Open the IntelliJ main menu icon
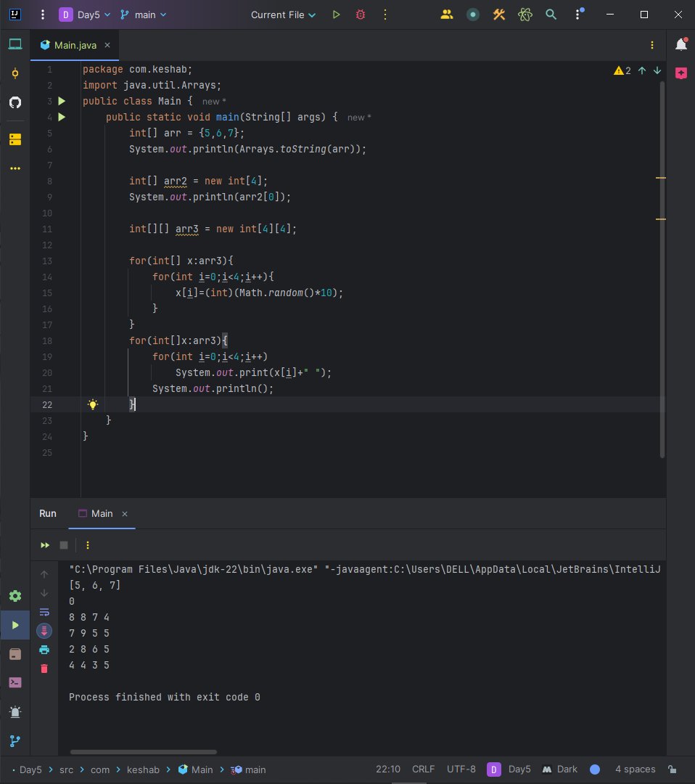This screenshot has width=695, height=784. [15, 15]
